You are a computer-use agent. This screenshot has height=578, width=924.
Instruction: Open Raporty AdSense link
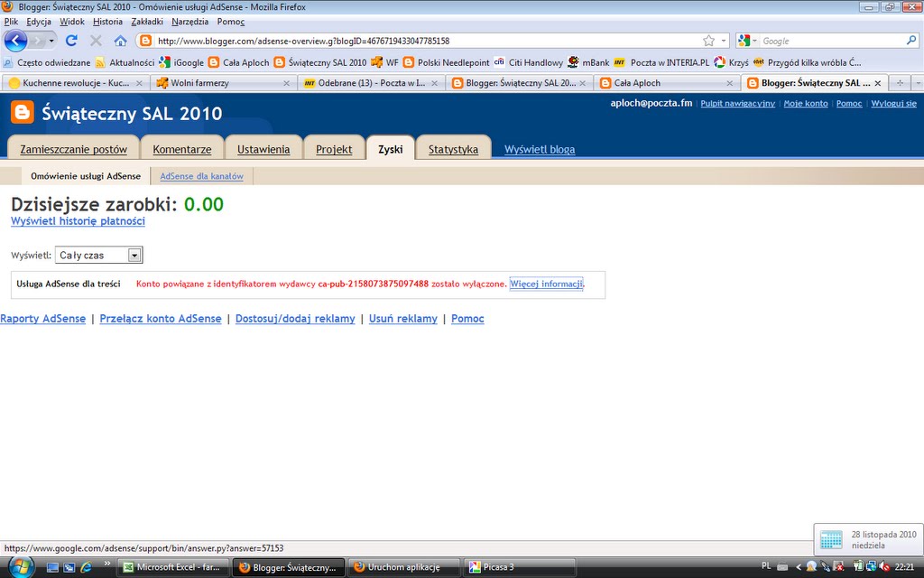[43, 319]
